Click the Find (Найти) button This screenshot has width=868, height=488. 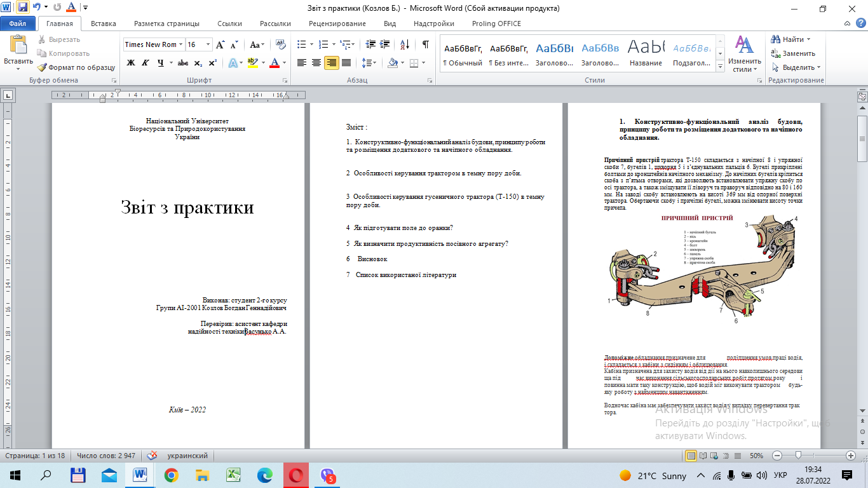pos(791,39)
